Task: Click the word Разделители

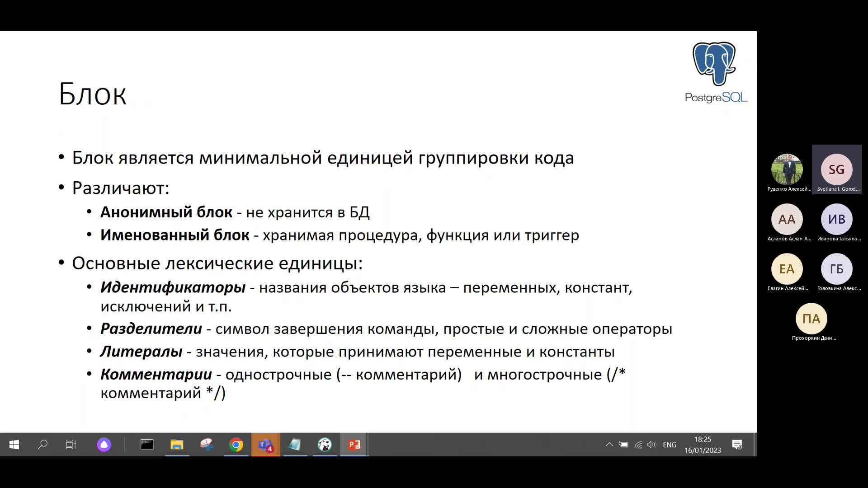Action: [x=151, y=328]
